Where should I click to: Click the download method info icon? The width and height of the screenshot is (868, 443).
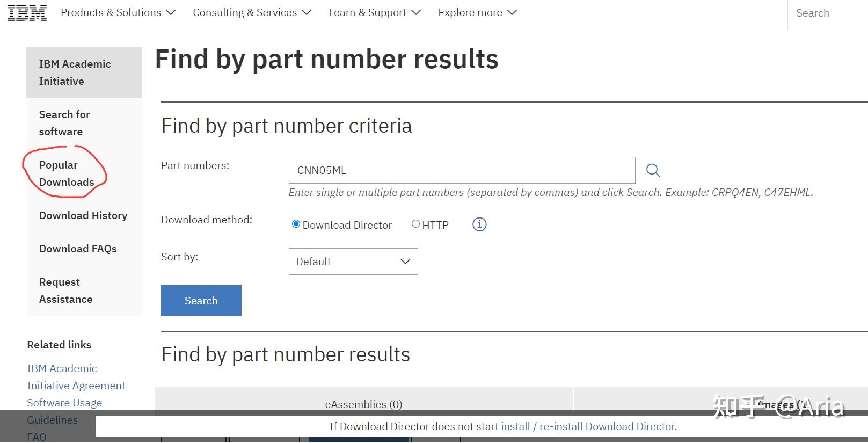[479, 224]
